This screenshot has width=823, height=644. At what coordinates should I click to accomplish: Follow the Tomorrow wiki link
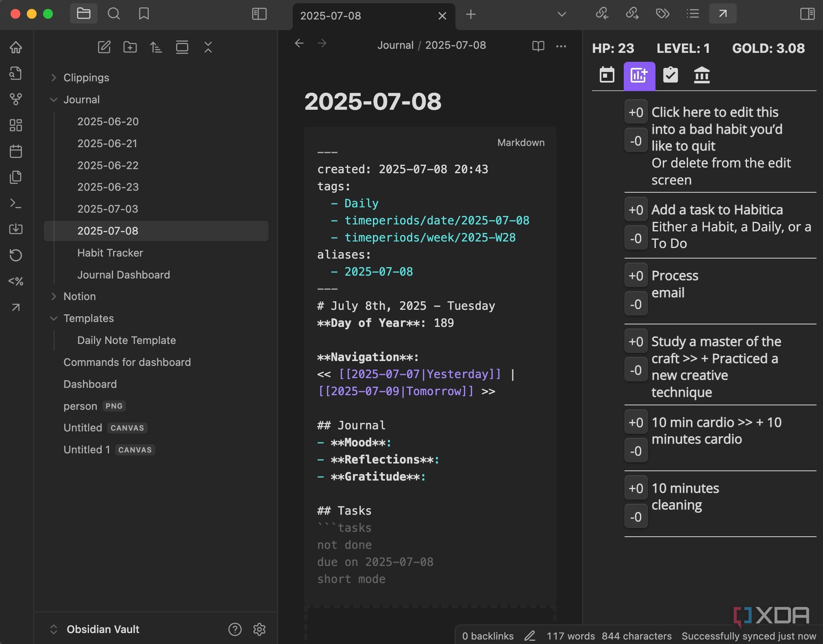click(x=396, y=391)
